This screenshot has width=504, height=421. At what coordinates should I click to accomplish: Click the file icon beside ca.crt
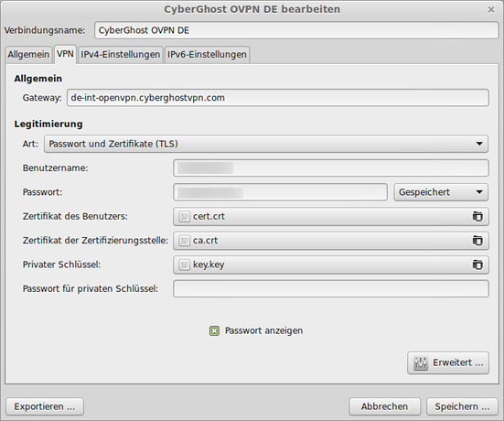184,241
